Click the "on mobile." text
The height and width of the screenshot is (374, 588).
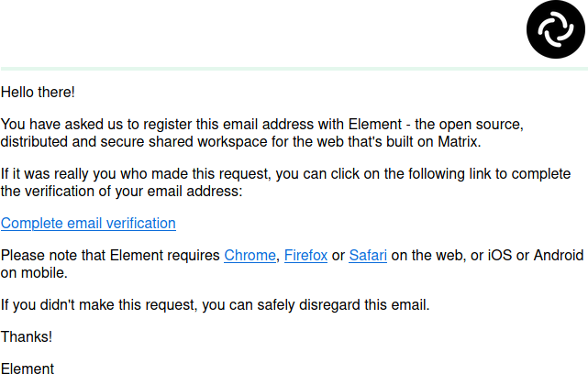(34, 272)
